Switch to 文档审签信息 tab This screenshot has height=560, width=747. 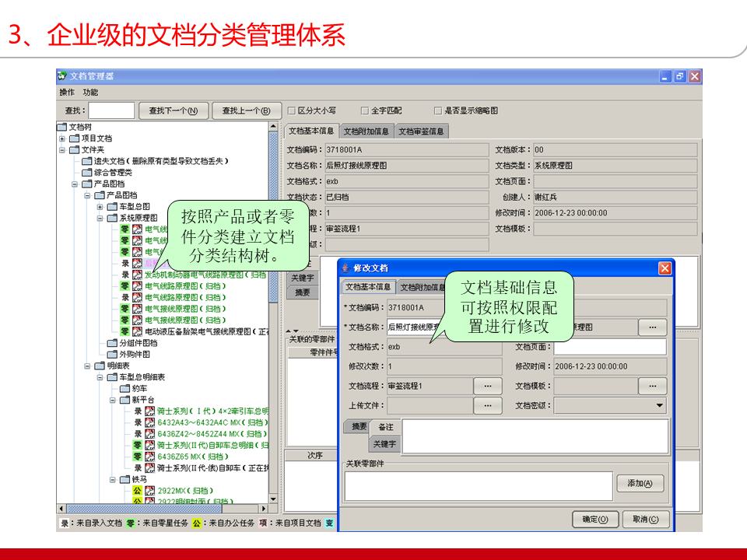pyautogui.click(x=421, y=131)
